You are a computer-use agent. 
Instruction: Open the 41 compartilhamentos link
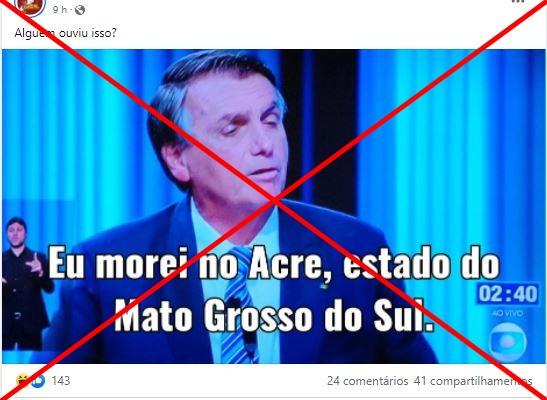473,381
